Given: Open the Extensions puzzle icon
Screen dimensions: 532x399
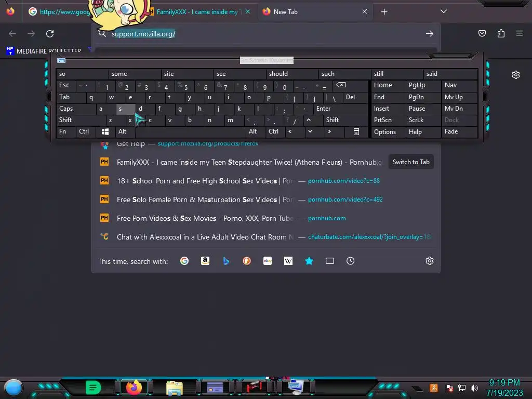Looking at the screenshot, I should [501, 33].
